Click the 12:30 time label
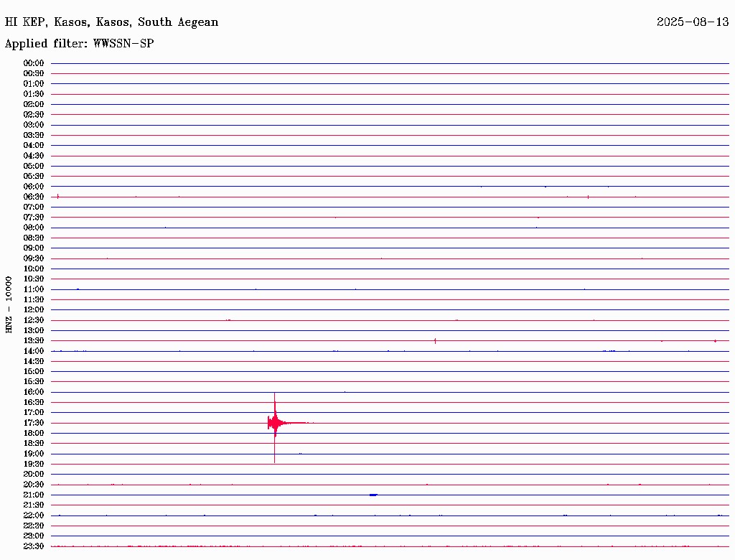 [33, 320]
